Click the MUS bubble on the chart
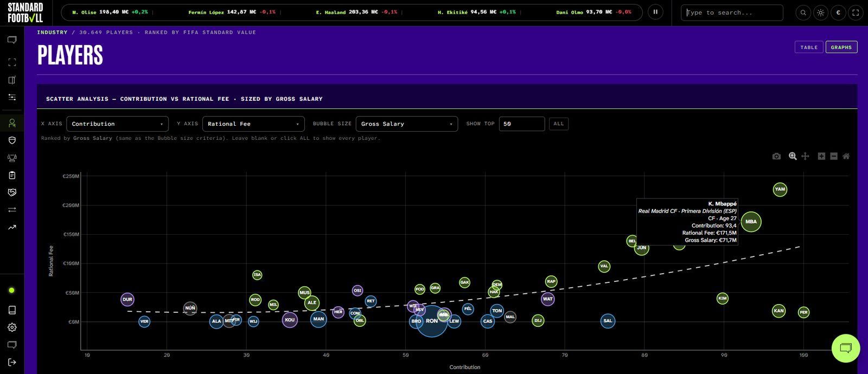Screen dimensions: 868x374 coord(304,293)
